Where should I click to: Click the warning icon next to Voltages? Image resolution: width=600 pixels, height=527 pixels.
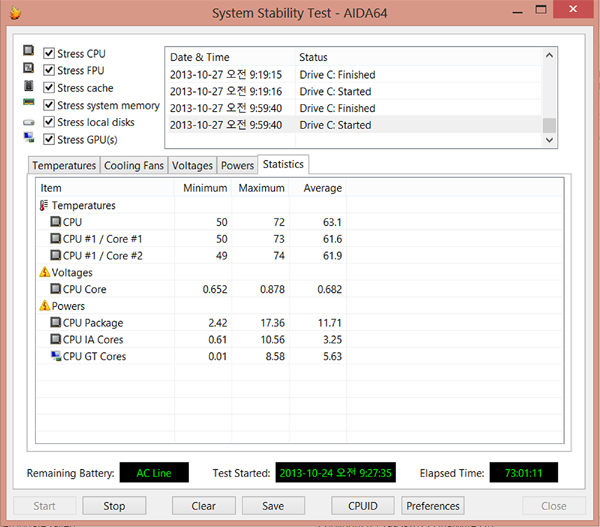pos(44,272)
